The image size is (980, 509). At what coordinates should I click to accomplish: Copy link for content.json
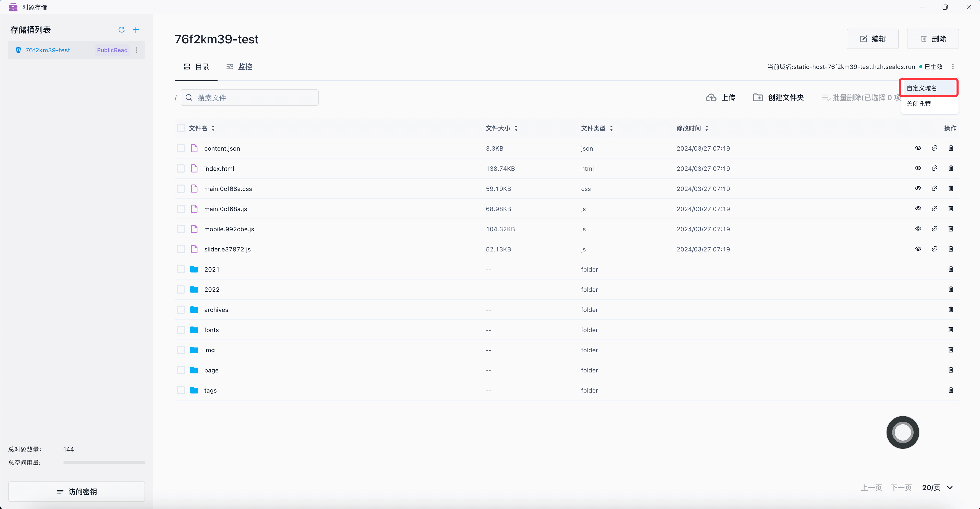click(934, 148)
